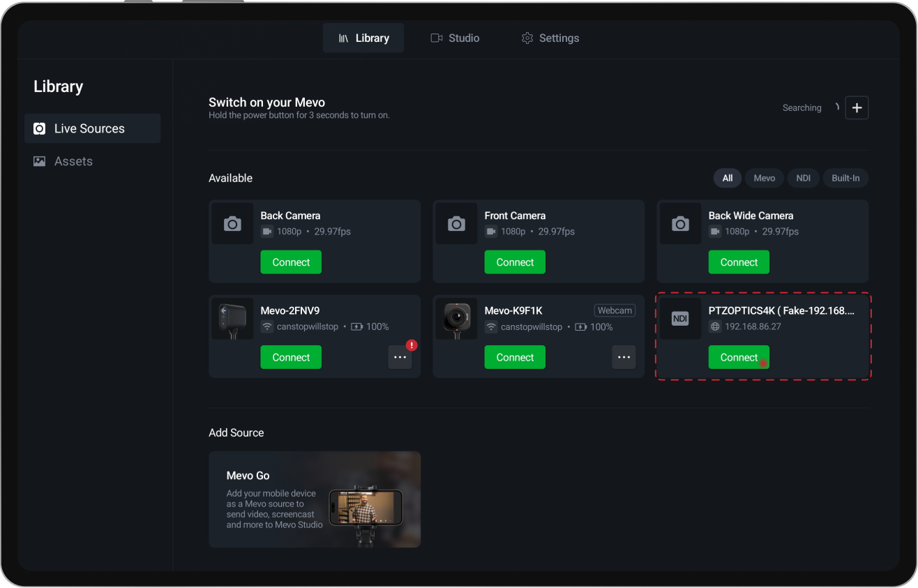Click the Studio camera icon in the top bar
This screenshot has height=588, width=918.
(436, 38)
